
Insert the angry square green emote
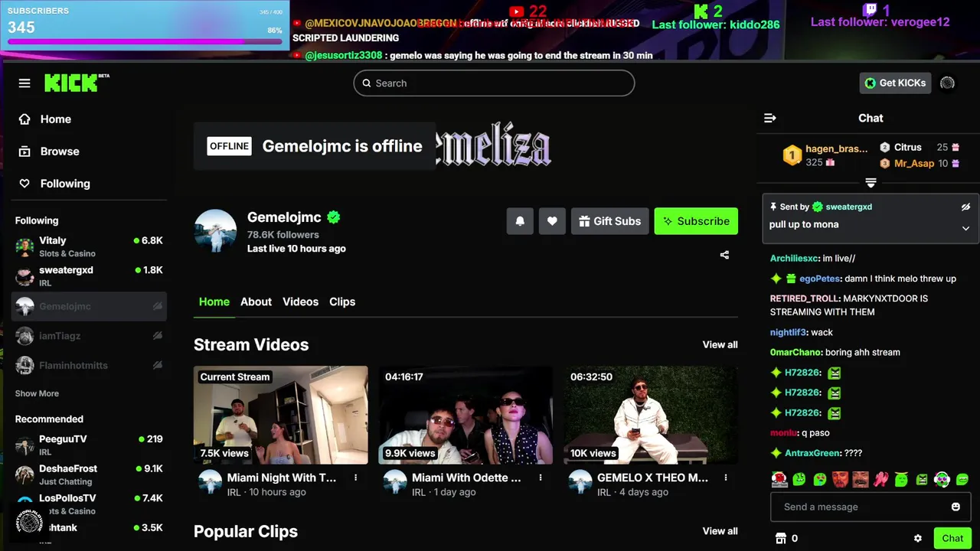(x=922, y=479)
